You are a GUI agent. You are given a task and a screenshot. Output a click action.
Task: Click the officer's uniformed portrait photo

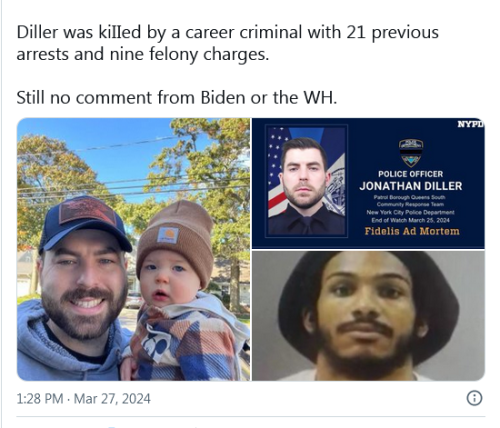point(306,181)
